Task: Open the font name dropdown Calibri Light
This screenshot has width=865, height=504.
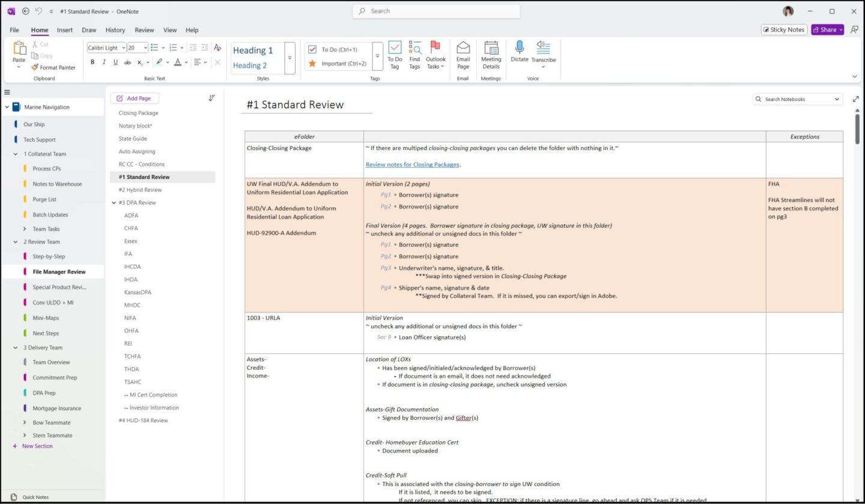Action: (x=106, y=48)
